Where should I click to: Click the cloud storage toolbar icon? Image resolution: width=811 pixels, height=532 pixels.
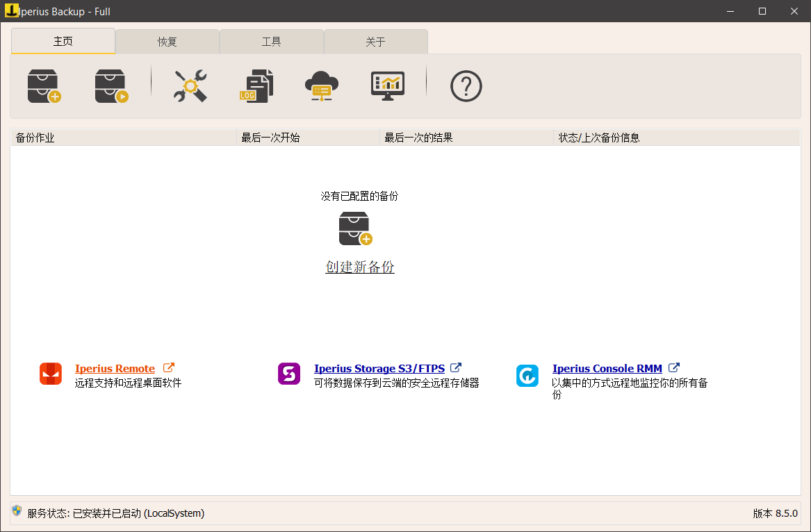tap(322, 86)
